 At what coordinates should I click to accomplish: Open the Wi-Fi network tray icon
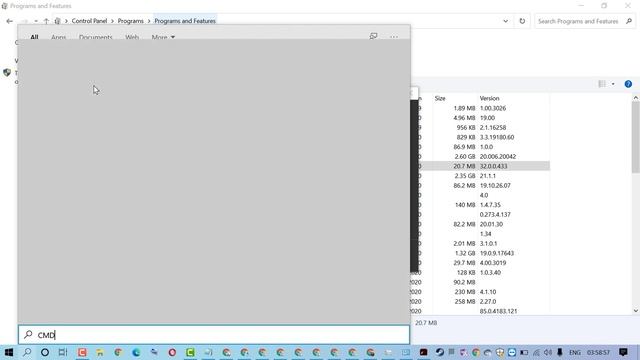(536, 352)
